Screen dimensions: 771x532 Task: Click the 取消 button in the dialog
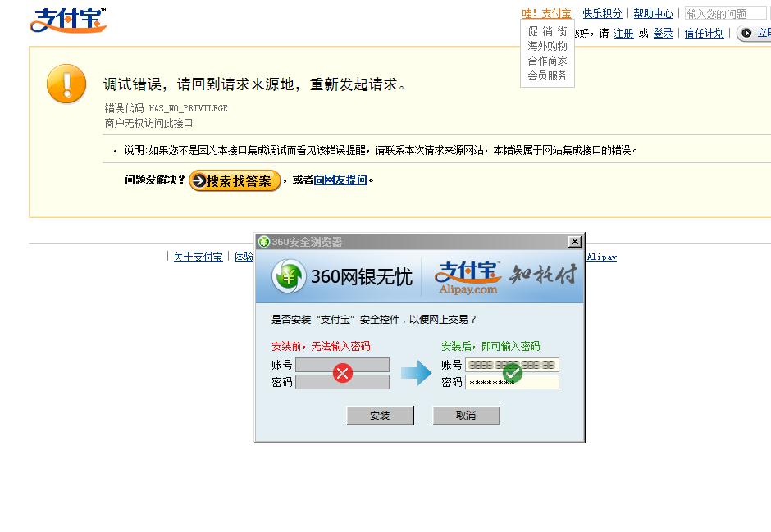click(x=466, y=416)
